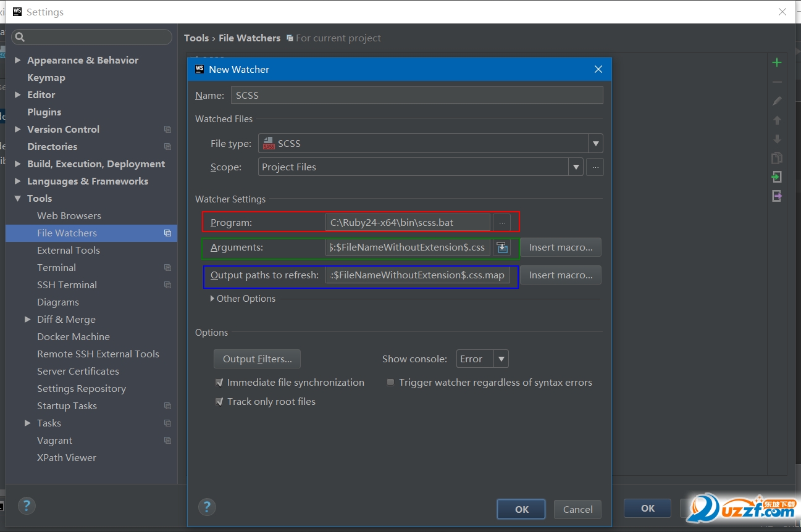
Task: Click the green Add watcher plus icon
Action: [x=777, y=62]
